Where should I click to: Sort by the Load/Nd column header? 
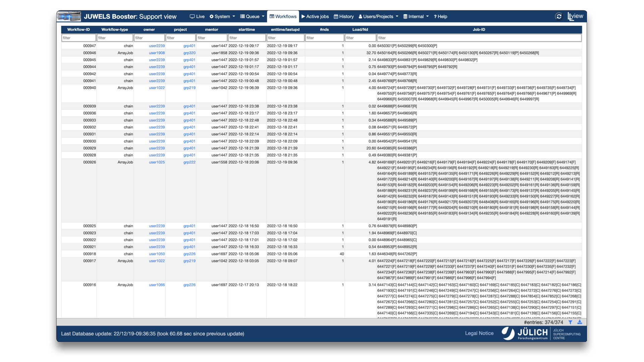point(360,29)
